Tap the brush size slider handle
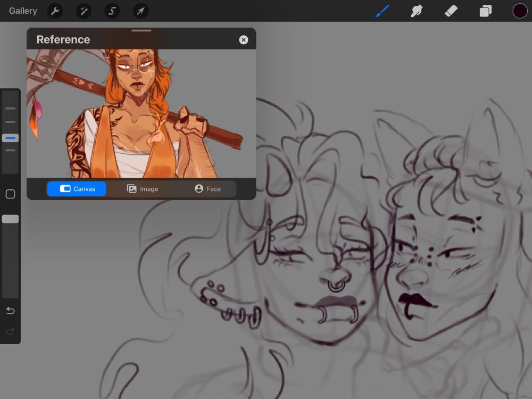Screen dimensions: 532x399 [10, 138]
